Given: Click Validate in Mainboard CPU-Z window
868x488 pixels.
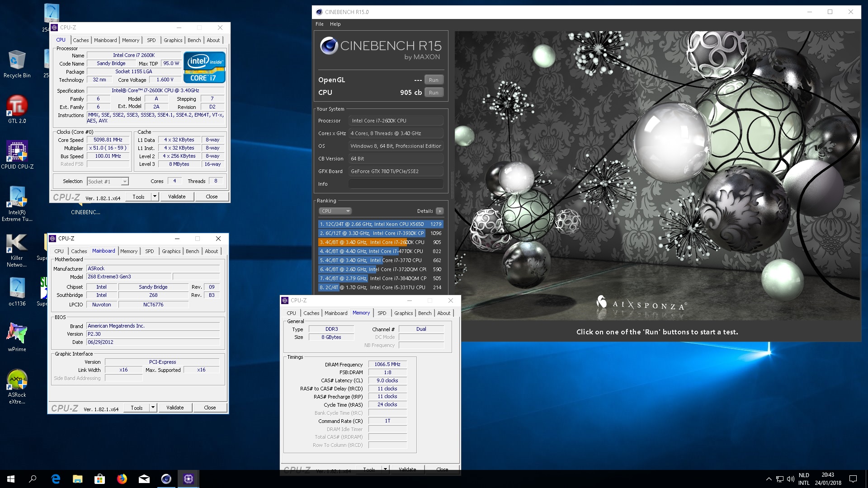Looking at the screenshot, I should click(175, 408).
